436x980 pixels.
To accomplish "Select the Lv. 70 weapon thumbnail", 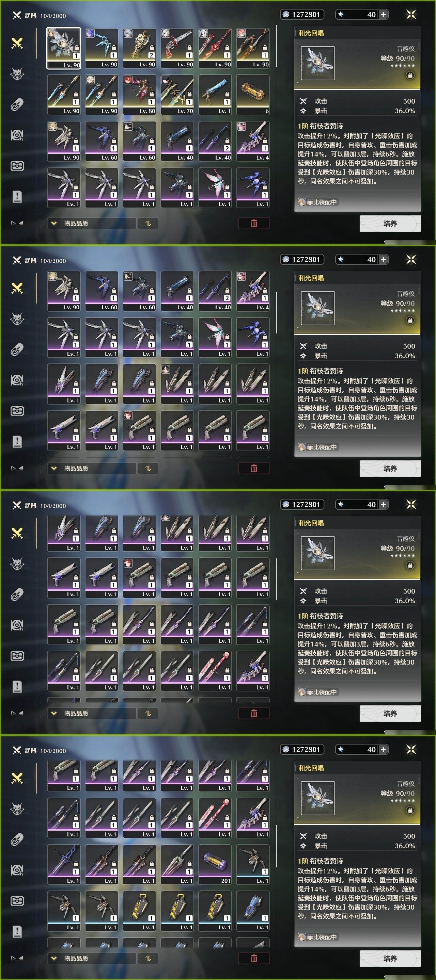I will (x=177, y=94).
